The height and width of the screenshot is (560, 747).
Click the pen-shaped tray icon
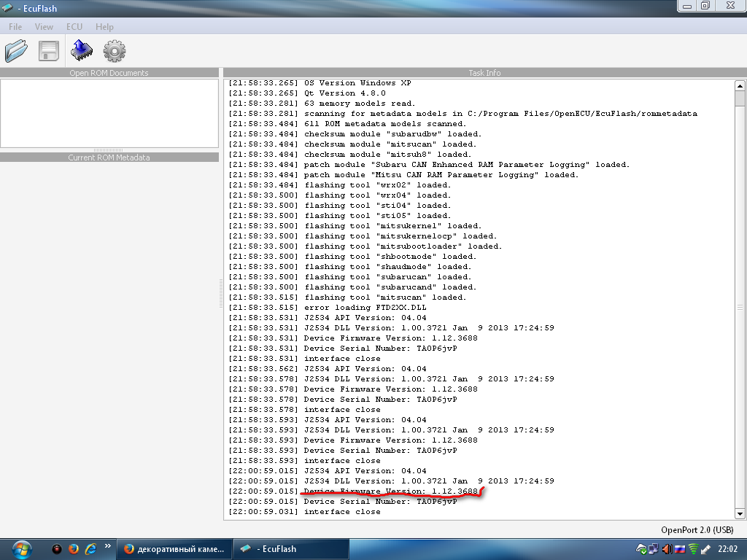click(705, 549)
